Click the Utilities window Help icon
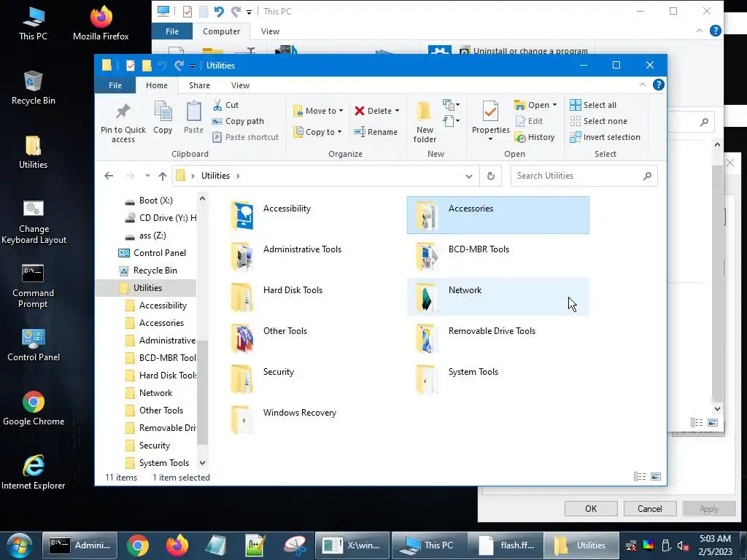Screen dimensions: 747x560 pyautogui.click(x=659, y=85)
